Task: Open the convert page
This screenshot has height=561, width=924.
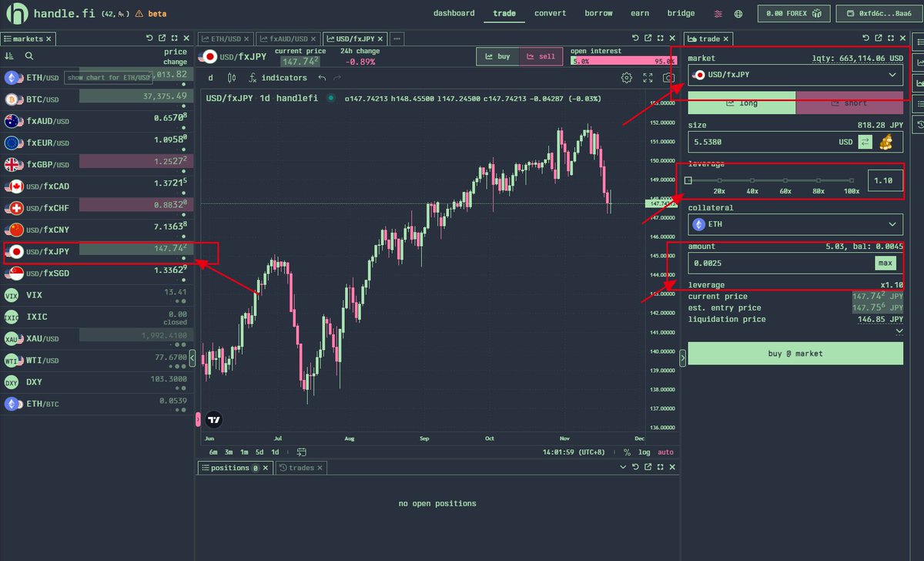Action: 550,13
